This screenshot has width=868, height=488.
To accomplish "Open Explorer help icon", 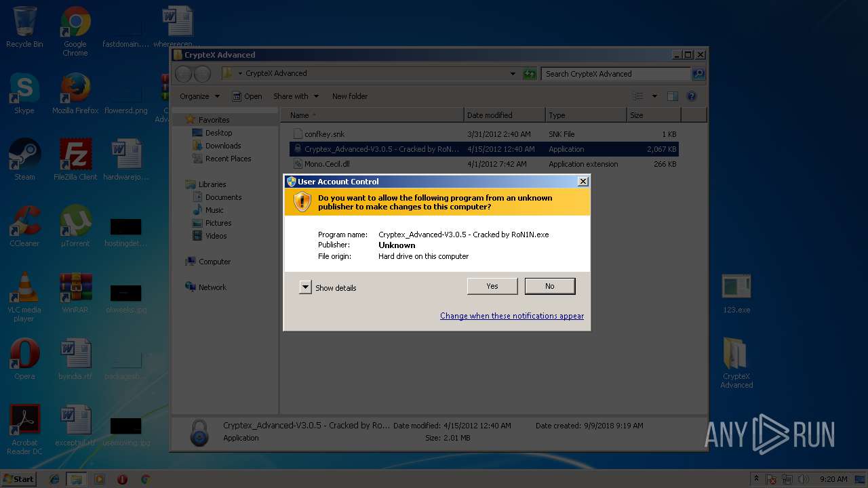I will click(x=692, y=96).
